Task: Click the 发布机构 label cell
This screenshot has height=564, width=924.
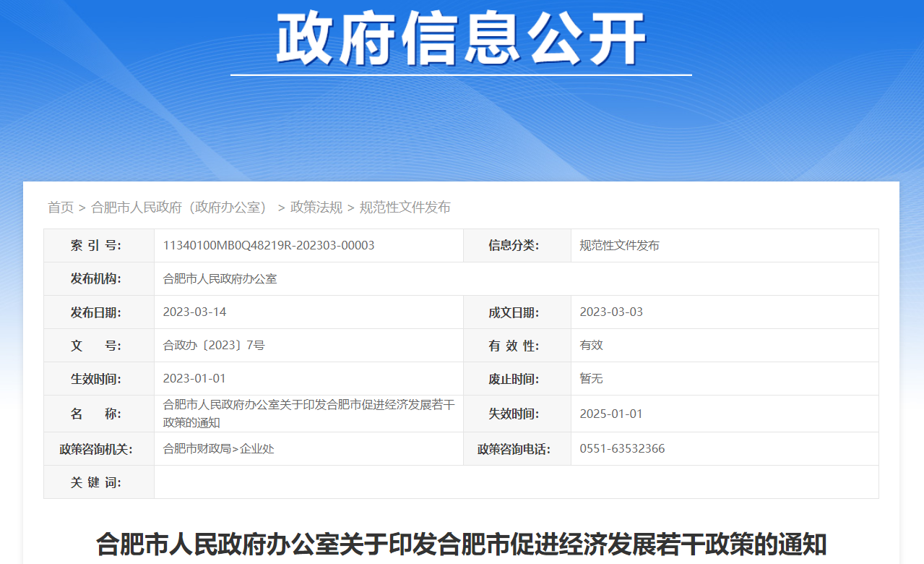Action: 99,279
